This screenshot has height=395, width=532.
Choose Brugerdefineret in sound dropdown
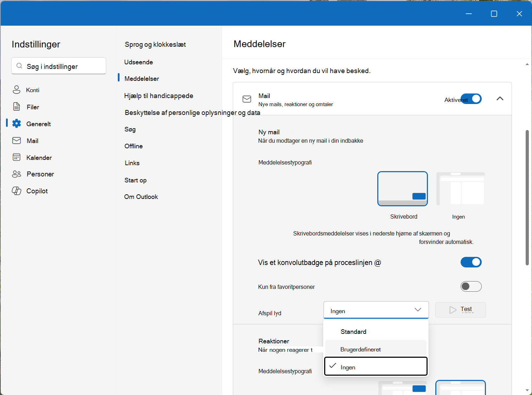(376, 349)
